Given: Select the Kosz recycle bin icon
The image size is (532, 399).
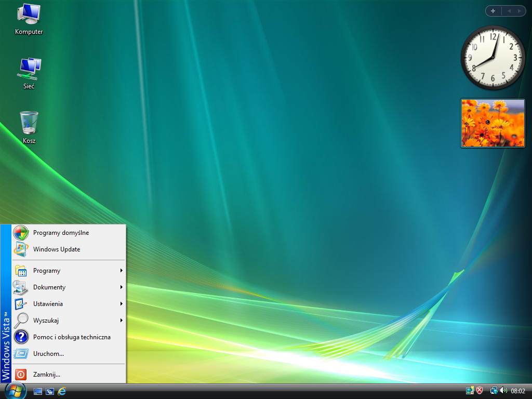Looking at the screenshot, I should tap(29, 127).
